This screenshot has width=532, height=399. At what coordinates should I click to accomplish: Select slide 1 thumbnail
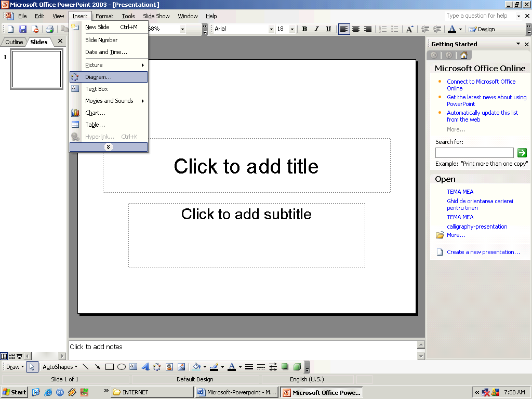(x=37, y=69)
